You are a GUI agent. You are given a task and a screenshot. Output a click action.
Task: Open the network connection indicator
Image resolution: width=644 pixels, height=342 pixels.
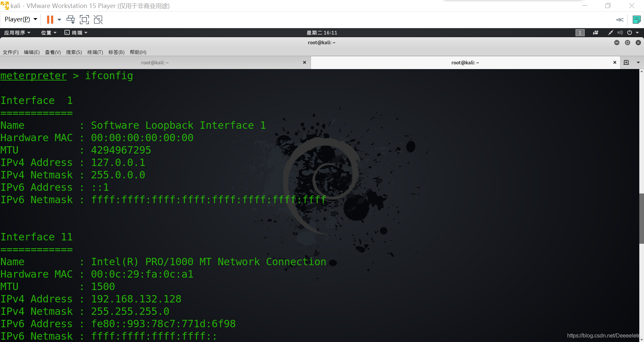click(x=611, y=33)
